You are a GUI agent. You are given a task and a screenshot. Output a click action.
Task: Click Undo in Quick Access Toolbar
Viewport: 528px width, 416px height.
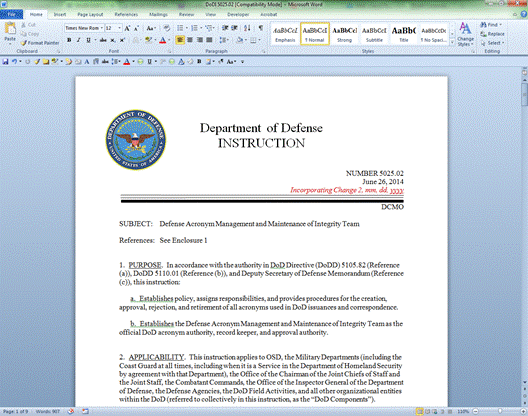(x=14, y=62)
